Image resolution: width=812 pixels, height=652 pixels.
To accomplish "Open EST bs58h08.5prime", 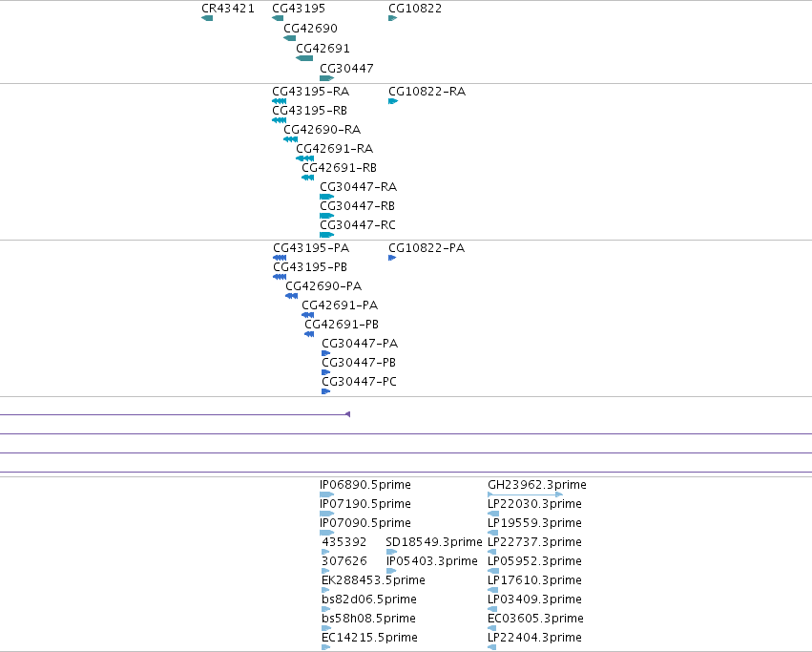I will click(x=326, y=629).
